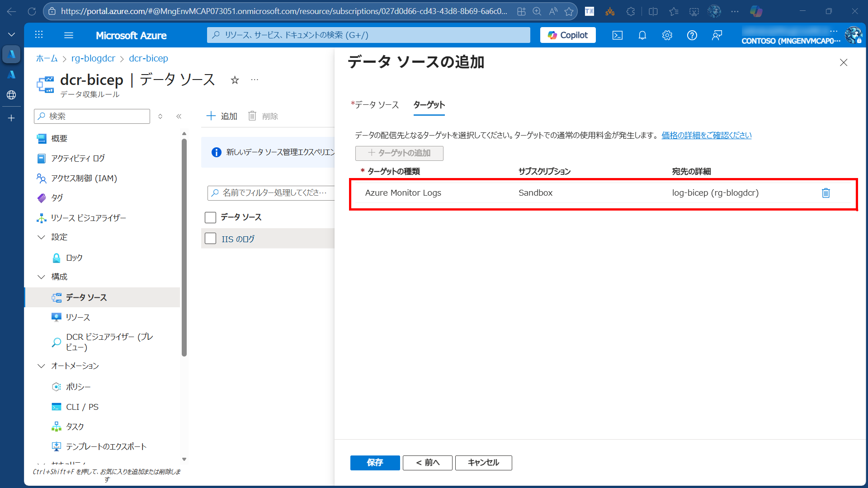Screen dimensions: 868x488
Task: Click the feedback icon in header
Action: pyautogui.click(x=717, y=35)
